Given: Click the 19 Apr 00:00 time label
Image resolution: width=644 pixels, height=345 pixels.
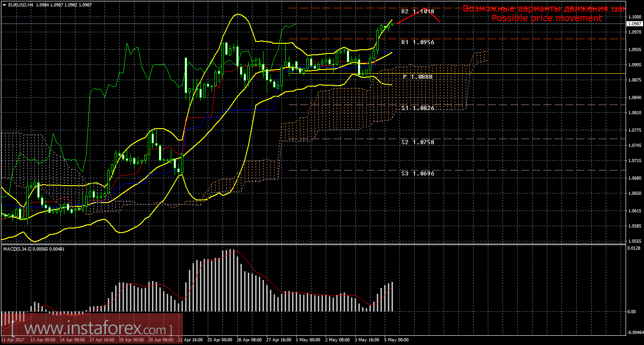Looking at the screenshot, I should click(131, 340).
